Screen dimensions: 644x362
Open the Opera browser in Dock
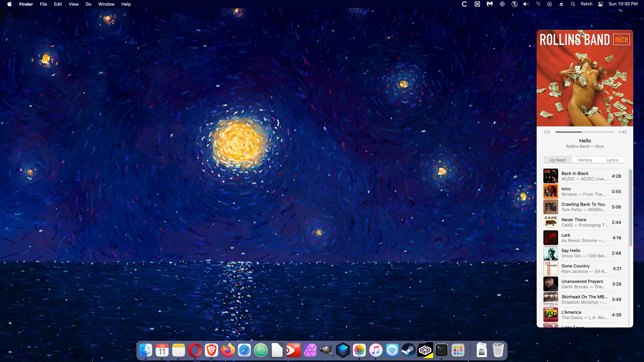195,350
